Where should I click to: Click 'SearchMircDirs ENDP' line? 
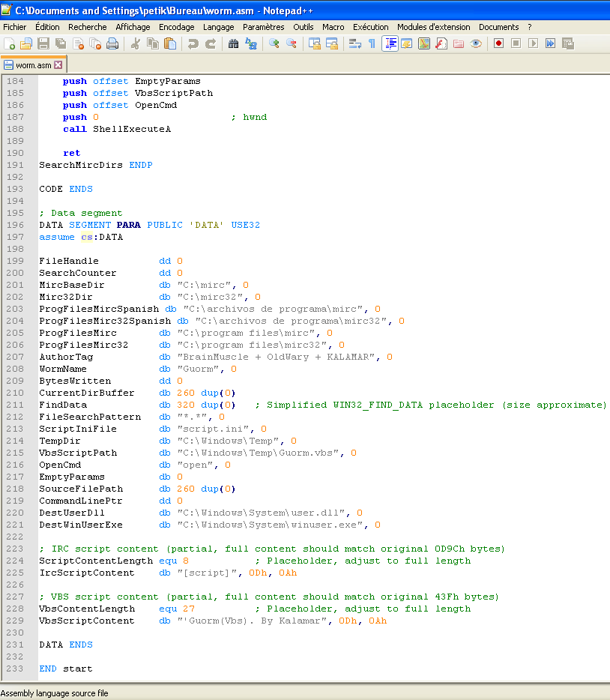tap(96, 165)
